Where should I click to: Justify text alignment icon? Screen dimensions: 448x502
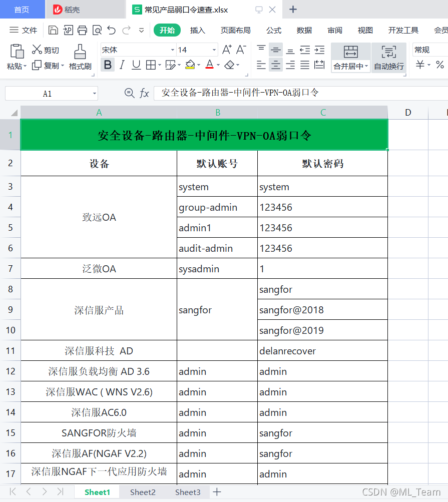click(x=305, y=65)
